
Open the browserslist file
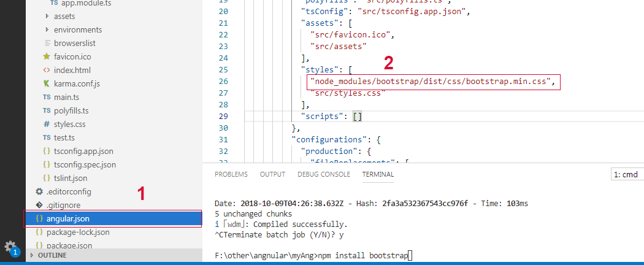click(x=74, y=43)
